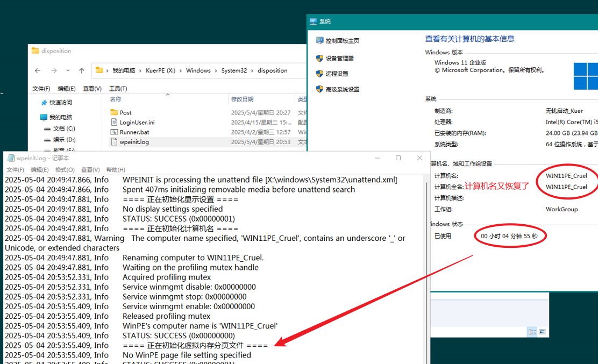Click the star icon beside 快速访问

click(x=44, y=103)
